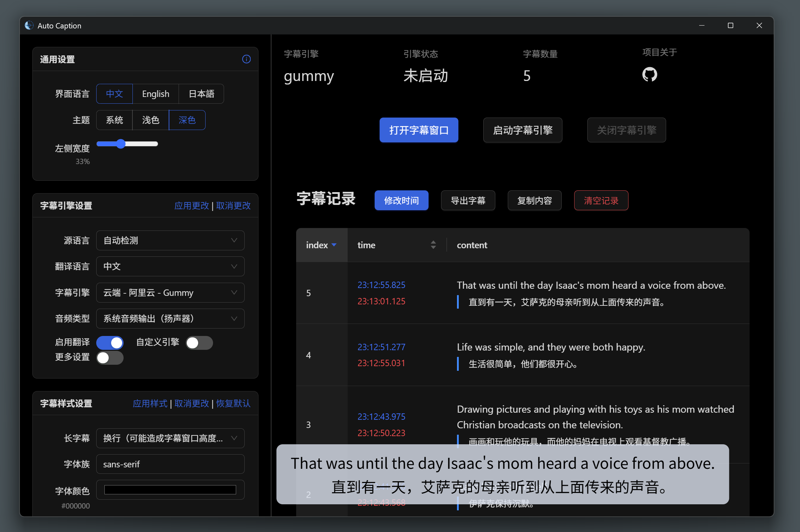Screen dimensions: 800x532
Task: Switch interface language to English
Action: [156, 94]
